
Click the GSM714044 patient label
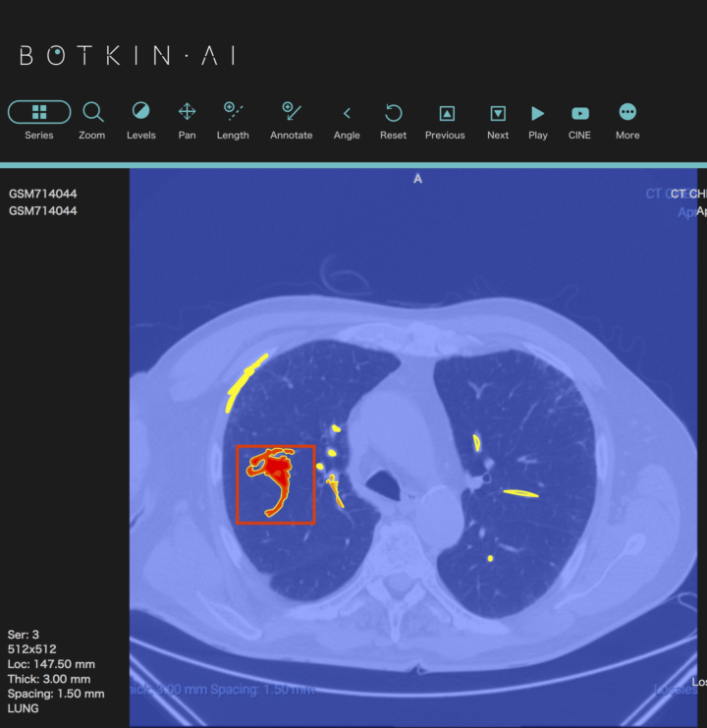[43, 194]
